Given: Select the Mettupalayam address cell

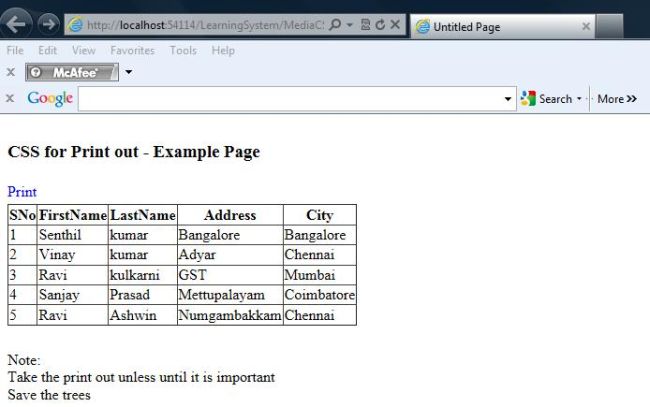Looking at the screenshot, I should point(230,295).
